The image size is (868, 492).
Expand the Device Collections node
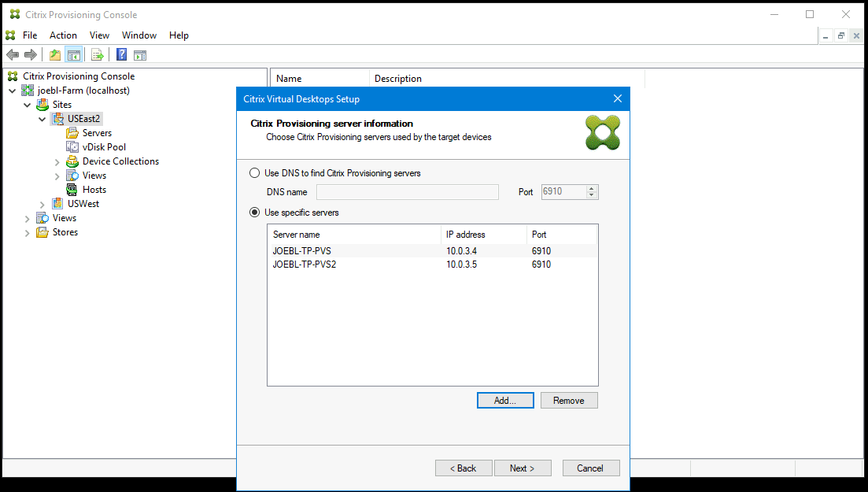point(57,162)
